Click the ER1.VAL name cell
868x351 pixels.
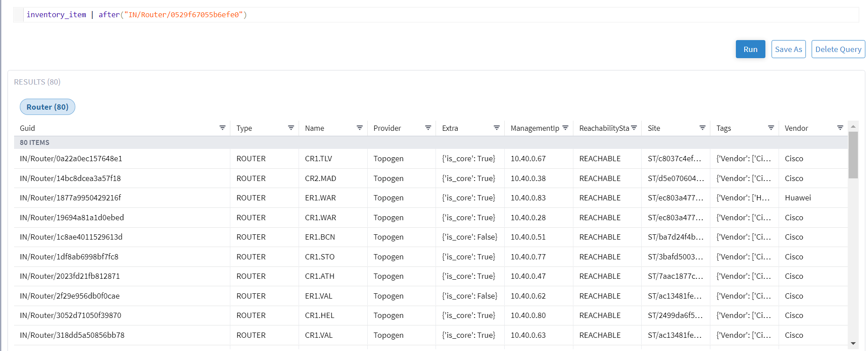tap(318, 296)
